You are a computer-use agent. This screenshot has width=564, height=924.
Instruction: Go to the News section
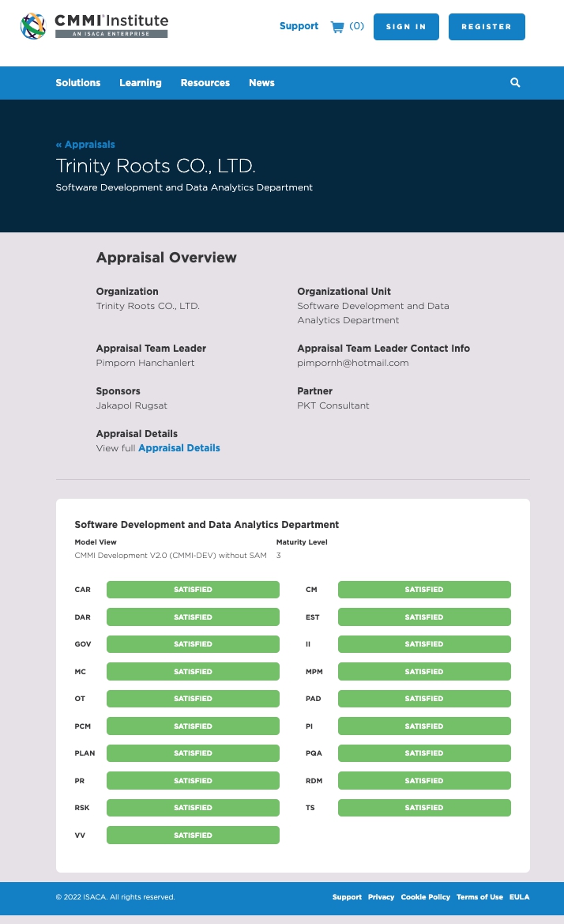[x=261, y=83]
